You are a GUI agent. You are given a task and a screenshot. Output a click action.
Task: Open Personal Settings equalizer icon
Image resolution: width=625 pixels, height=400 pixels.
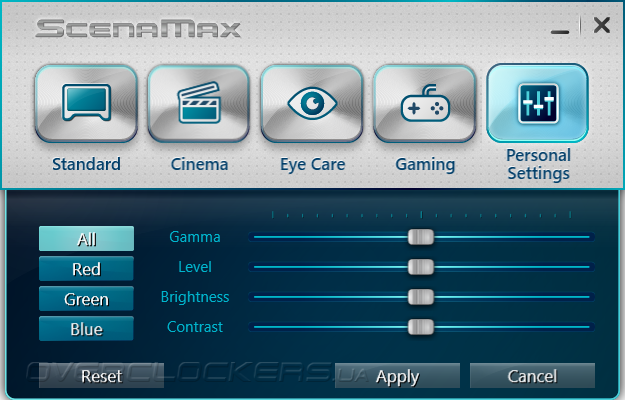[538, 103]
